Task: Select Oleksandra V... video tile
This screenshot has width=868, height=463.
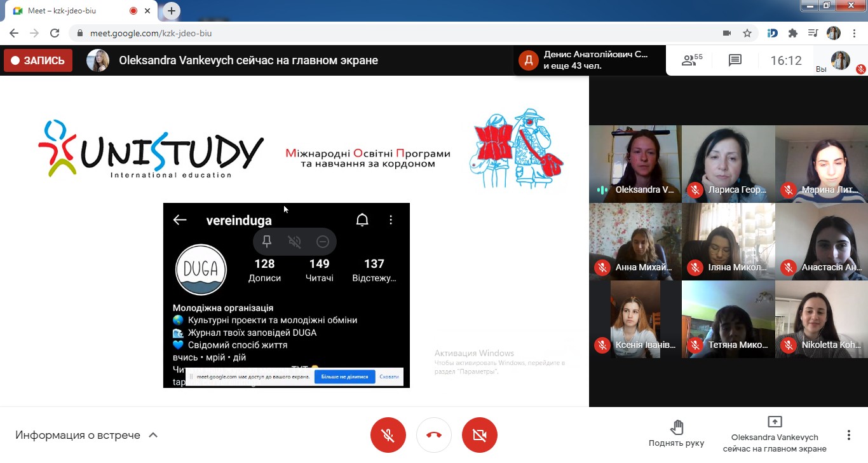Action: point(635,163)
